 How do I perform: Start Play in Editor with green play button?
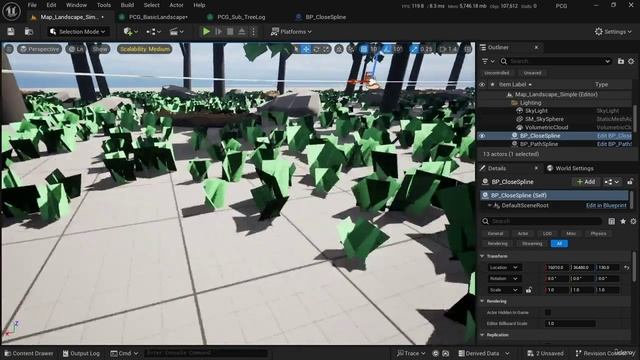[206, 31]
